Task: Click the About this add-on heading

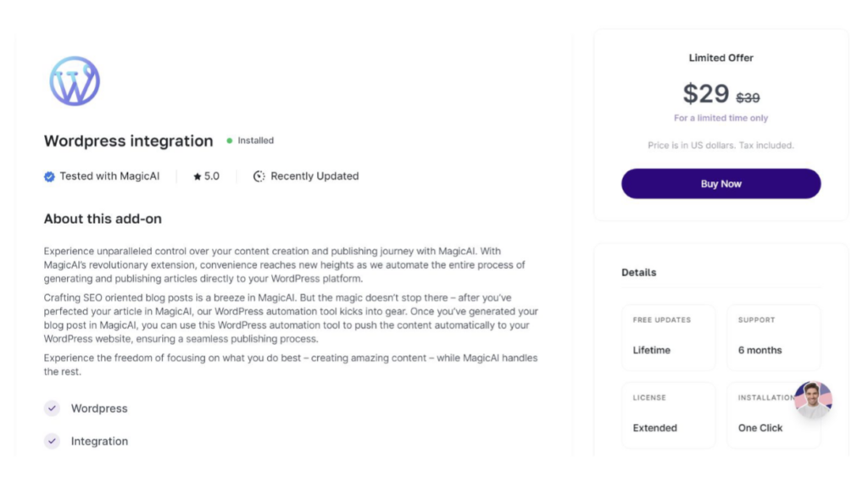Action: click(x=103, y=219)
